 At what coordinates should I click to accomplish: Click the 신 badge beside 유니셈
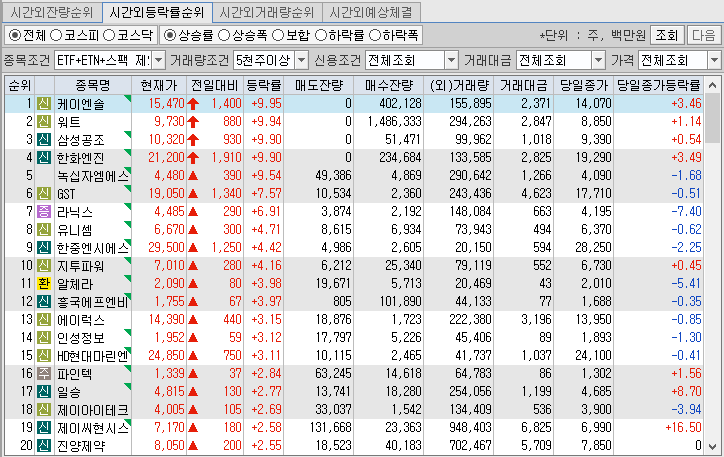(x=44, y=229)
